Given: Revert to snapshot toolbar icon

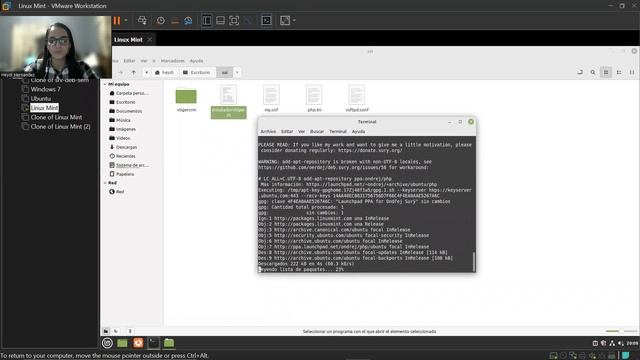Looking at the screenshot, I should (175, 20).
